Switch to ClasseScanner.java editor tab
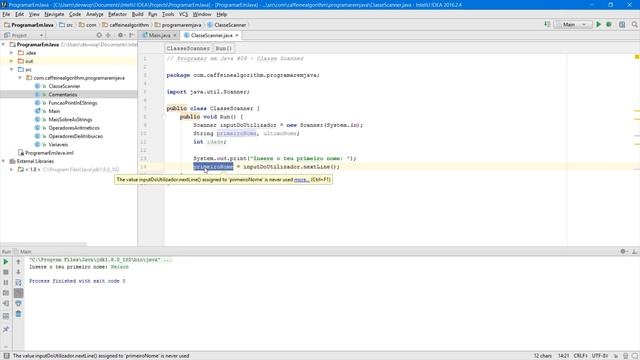 211,36
